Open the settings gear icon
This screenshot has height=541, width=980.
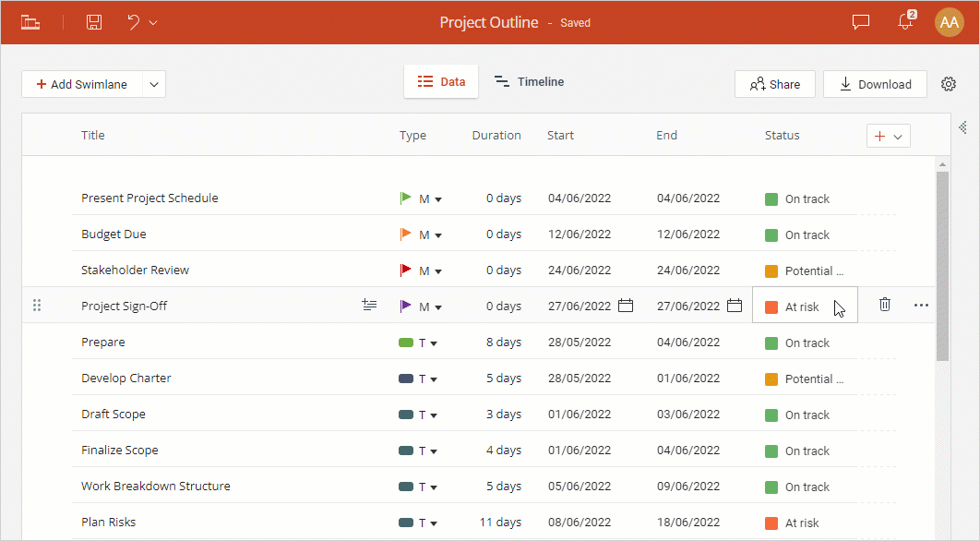[x=949, y=84]
